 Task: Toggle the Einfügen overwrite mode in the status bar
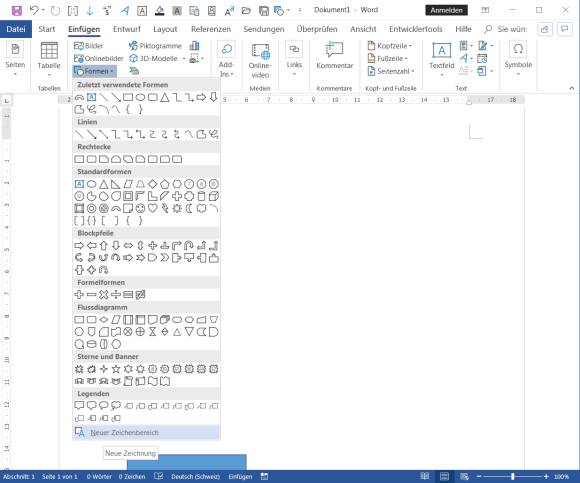click(x=240, y=477)
